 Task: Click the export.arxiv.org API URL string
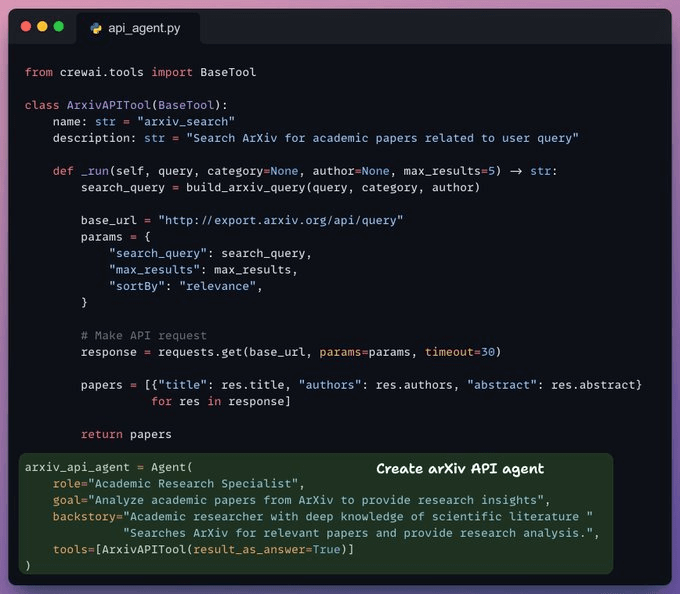[x=281, y=220]
